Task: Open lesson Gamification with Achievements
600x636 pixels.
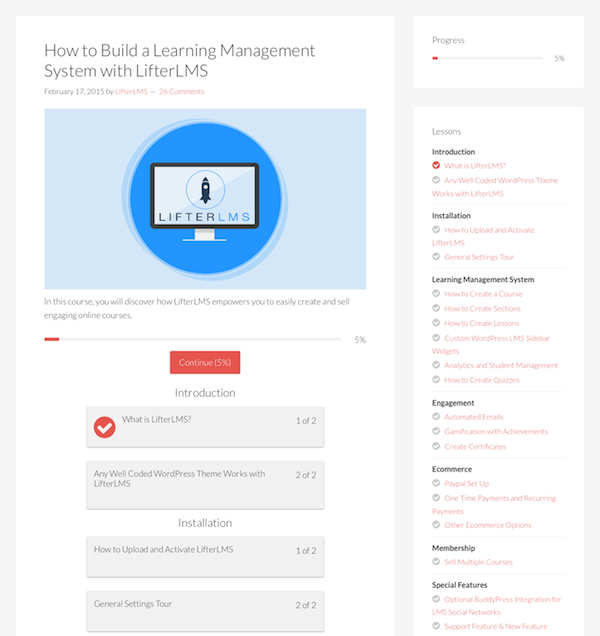Action: [x=496, y=431]
